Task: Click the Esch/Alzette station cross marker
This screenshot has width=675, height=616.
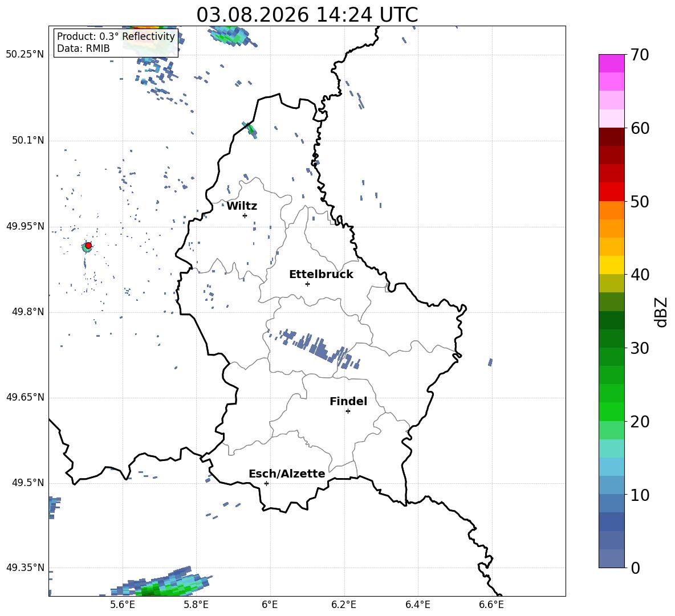Action: [266, 483]
